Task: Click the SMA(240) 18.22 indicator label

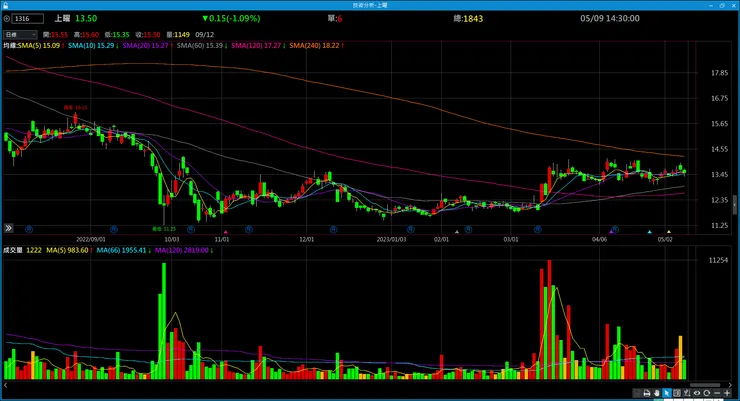Action: click(314, 46)
